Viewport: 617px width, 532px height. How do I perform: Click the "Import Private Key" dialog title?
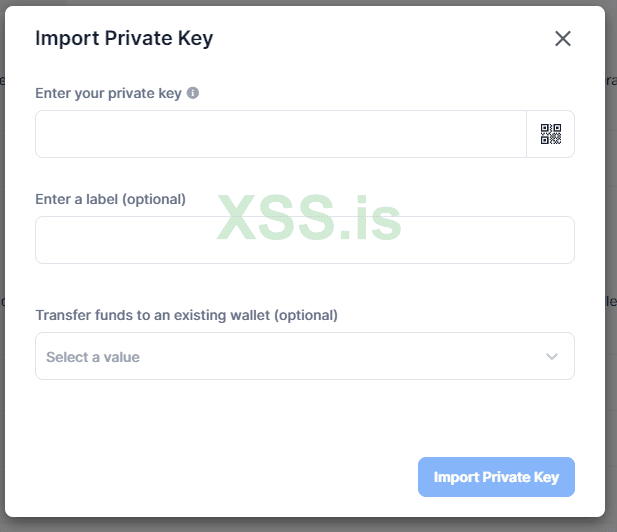click(x=124, y=39)
